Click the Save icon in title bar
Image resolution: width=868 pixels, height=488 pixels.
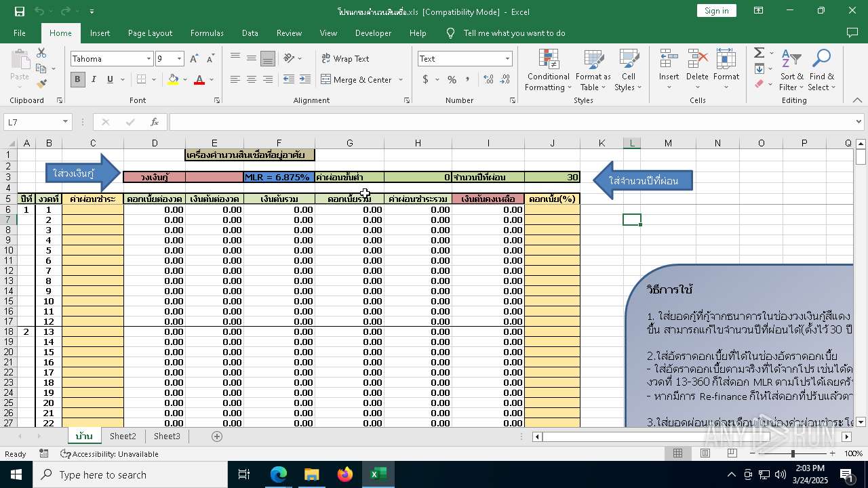tap(20, 11)
